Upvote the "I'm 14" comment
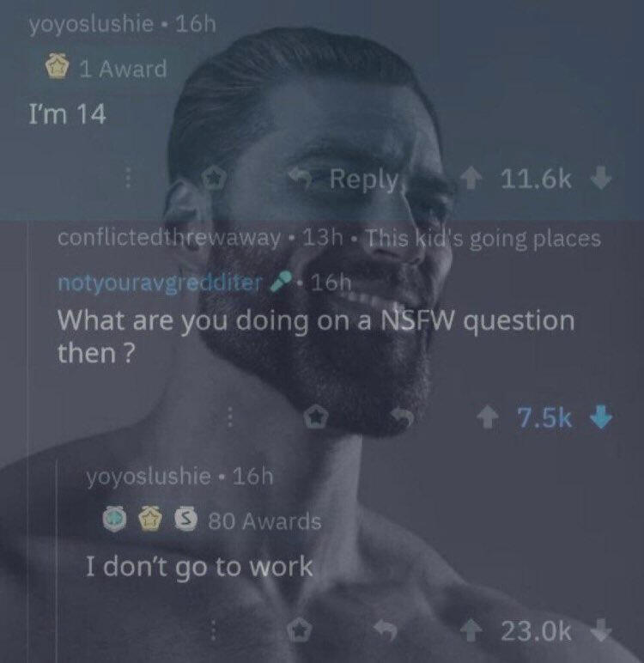 (471, 179)
